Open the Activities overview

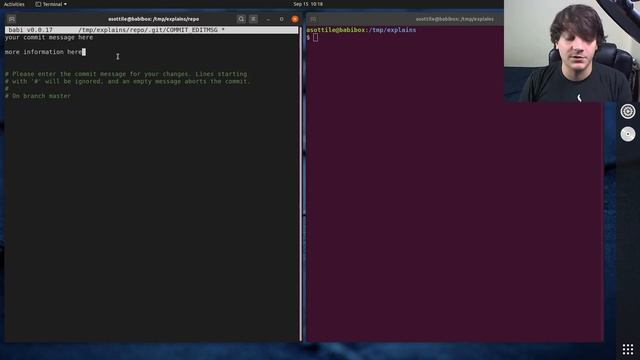click(14, 4)
